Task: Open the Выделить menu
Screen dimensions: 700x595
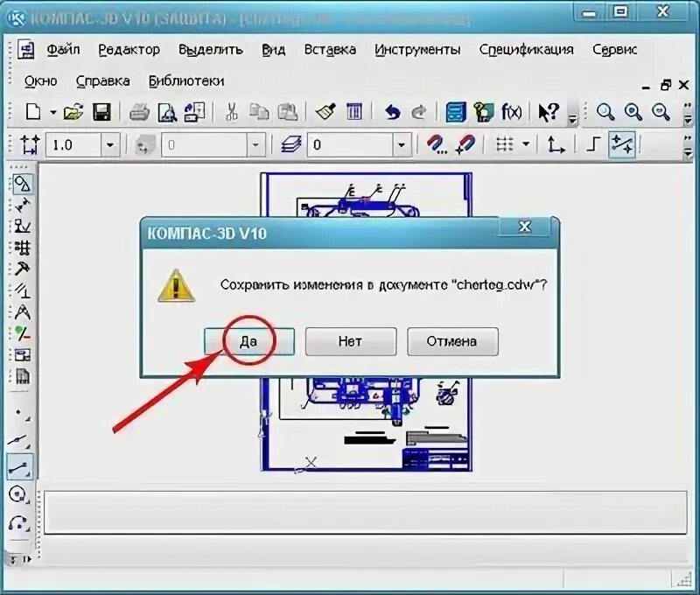Action: pyautogui.click(x=211, y=50)
